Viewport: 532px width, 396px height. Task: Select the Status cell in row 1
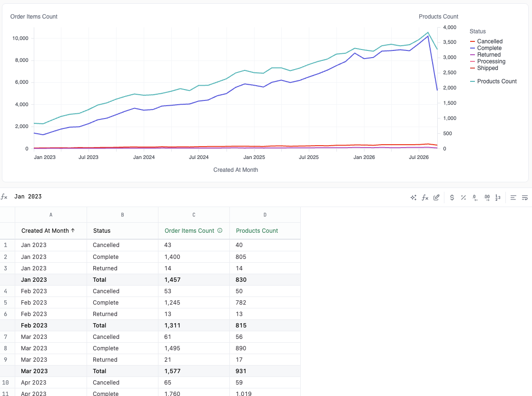[x=122, y=245]
